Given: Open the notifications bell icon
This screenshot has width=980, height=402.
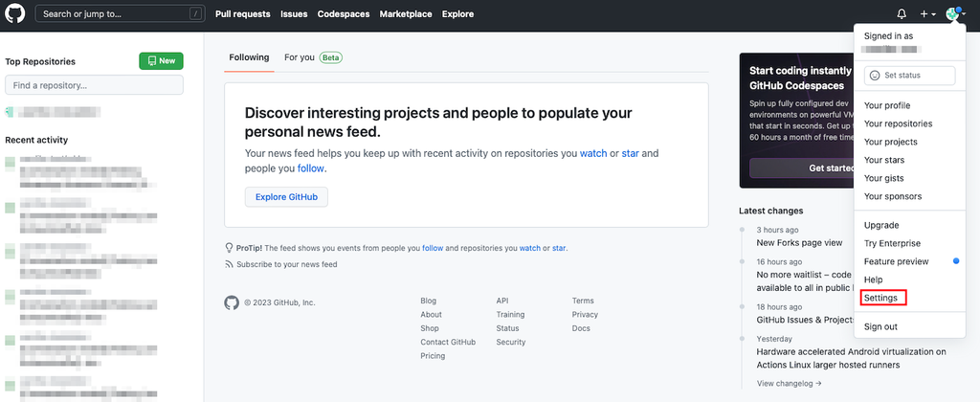Looking at the screenshot, I should (x=902, y=13).
